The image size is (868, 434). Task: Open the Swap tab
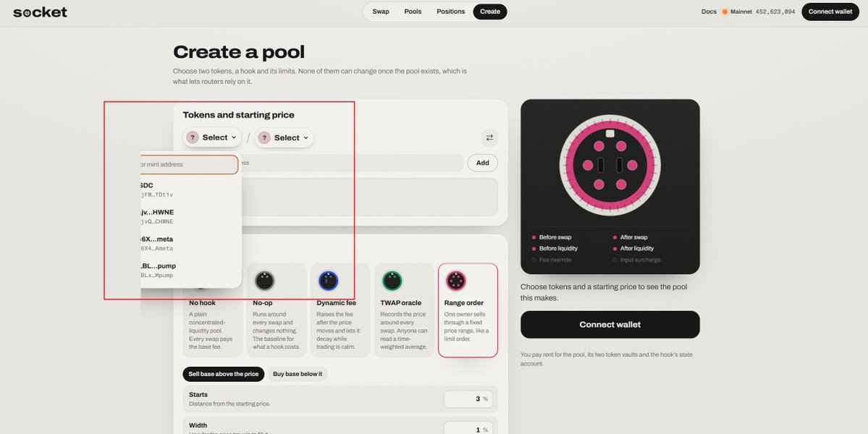380,12
